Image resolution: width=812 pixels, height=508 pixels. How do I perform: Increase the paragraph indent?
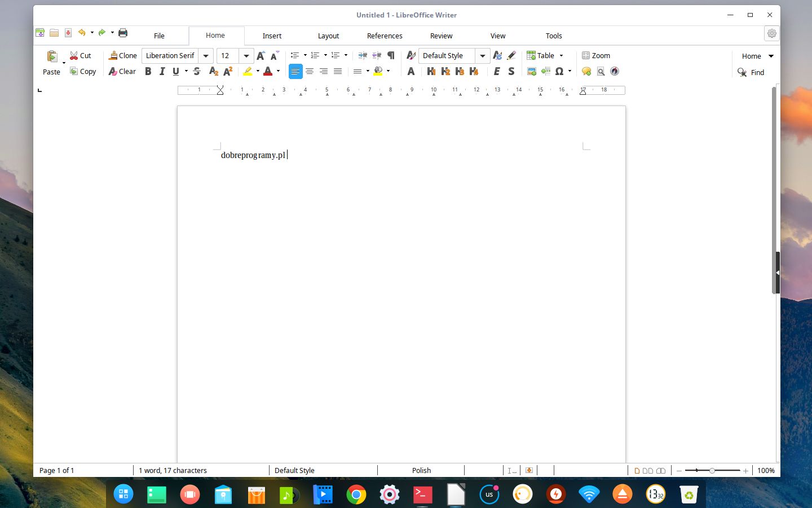[363, 55]
